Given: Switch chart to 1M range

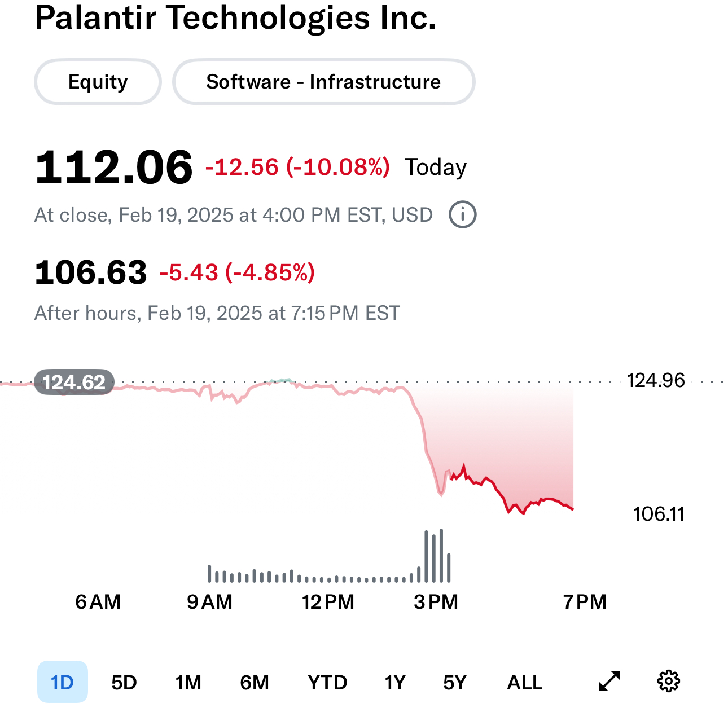Looking at the screenshot, I should [188, 683].
